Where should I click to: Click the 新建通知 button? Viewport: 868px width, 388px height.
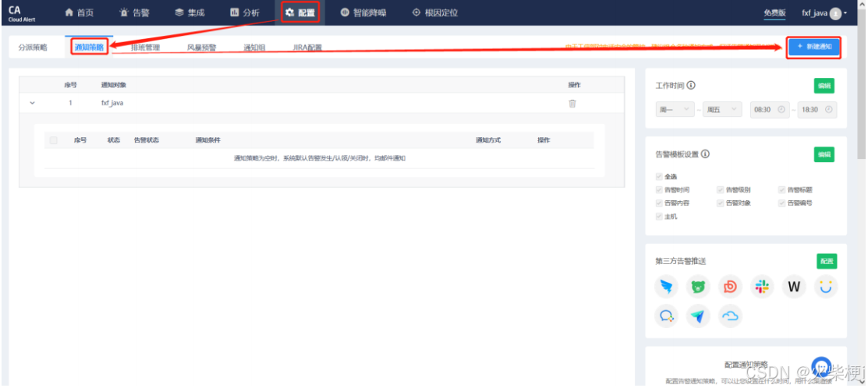pos(814,47)
